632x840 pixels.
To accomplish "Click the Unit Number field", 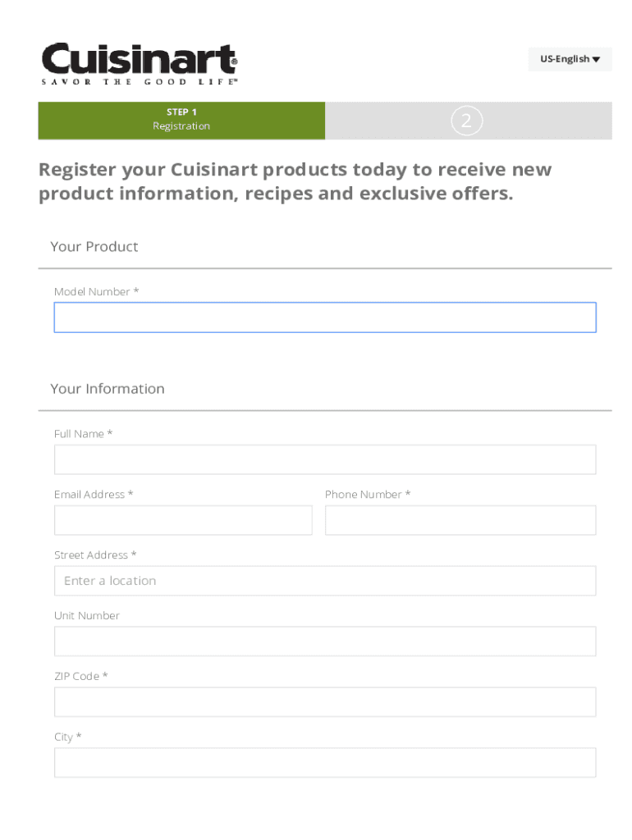I will point(324,641).
